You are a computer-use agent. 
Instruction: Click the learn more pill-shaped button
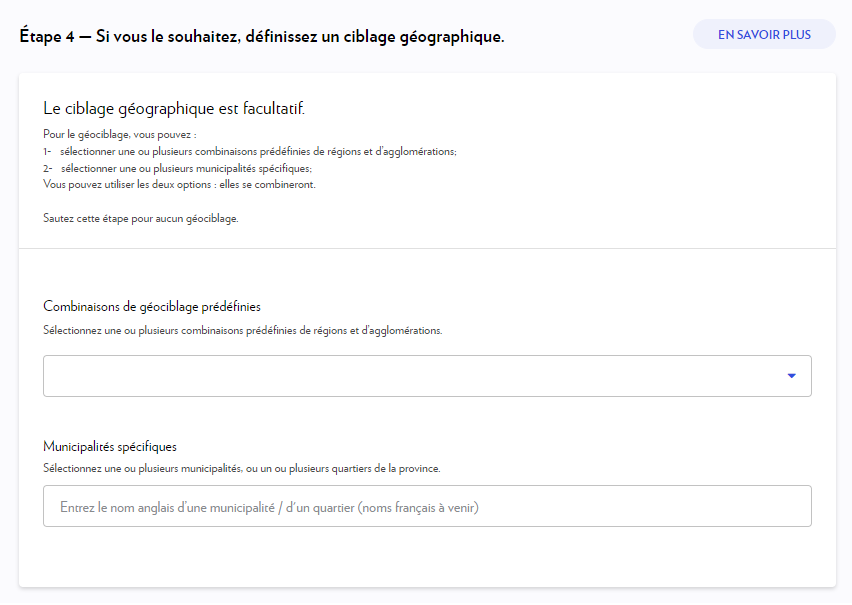pyautogui.click(x=763, y=33)
